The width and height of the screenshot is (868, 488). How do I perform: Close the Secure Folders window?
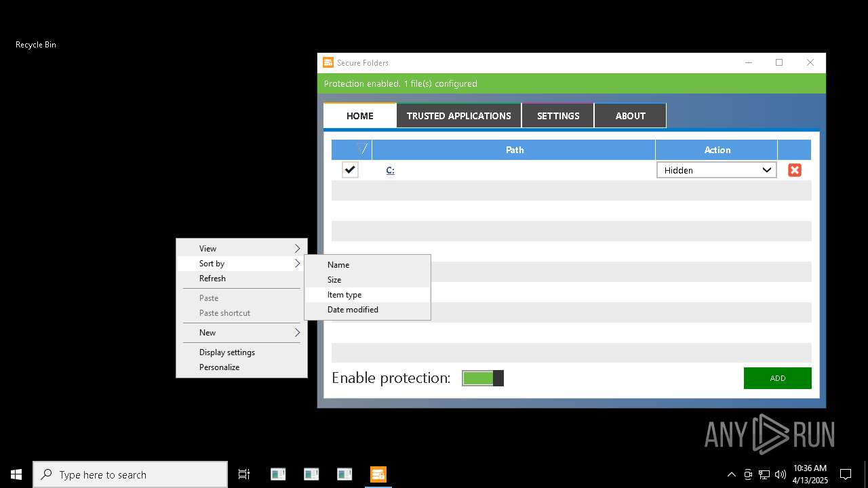[810, 62]
